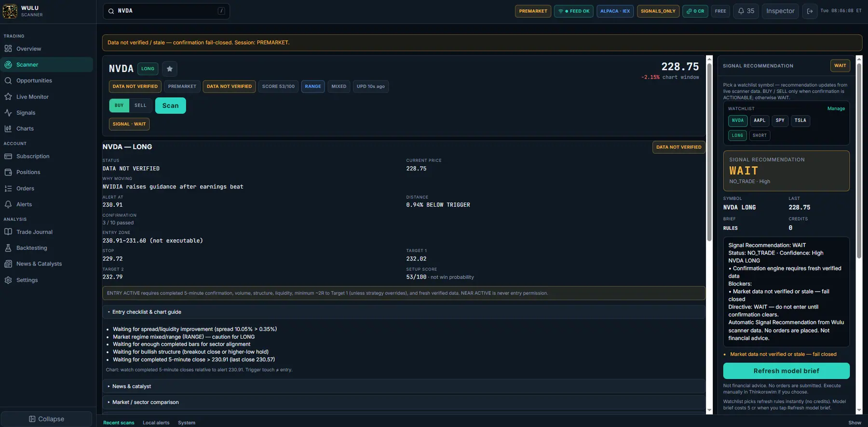
Task: Choose SHORT direction in watchlist panel
Action: (759, 135)
